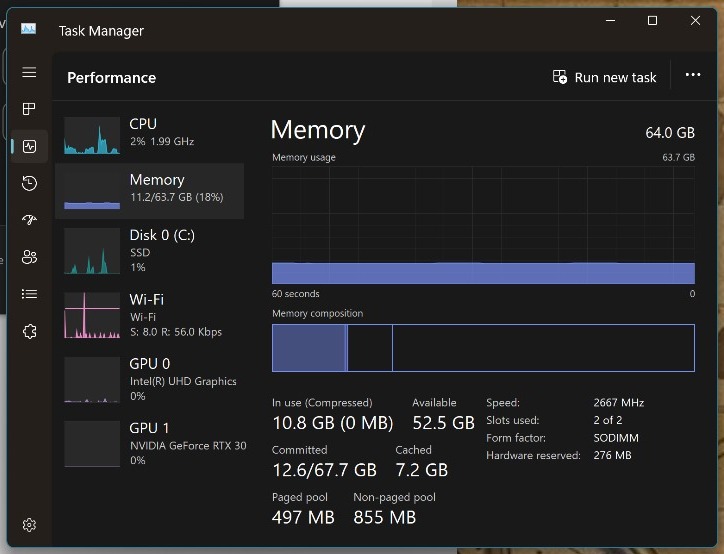Click the Run new task button

(605, 77)
